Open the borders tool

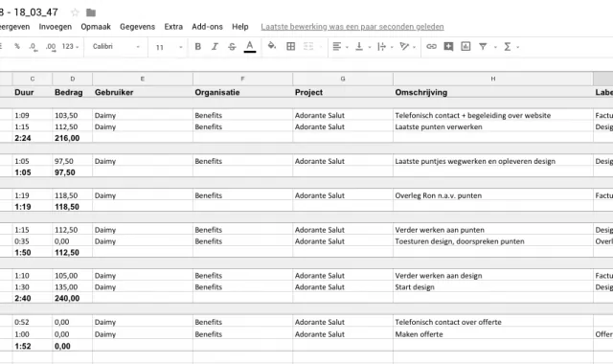(290, 47)
